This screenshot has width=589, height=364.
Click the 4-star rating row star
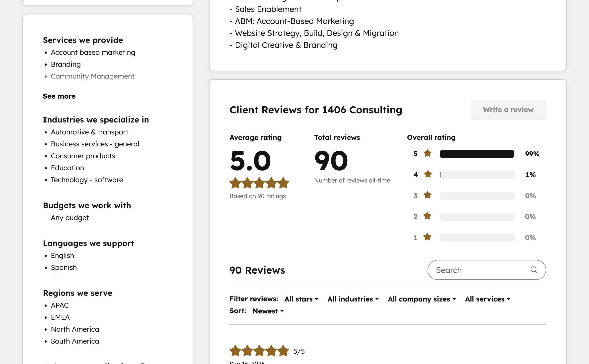point(428,174)
